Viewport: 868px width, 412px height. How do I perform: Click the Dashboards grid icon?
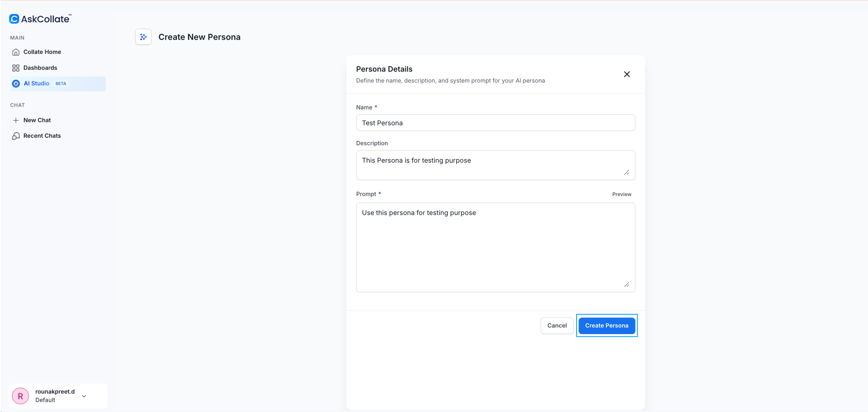pyautogui.click(x=16, y=68)
